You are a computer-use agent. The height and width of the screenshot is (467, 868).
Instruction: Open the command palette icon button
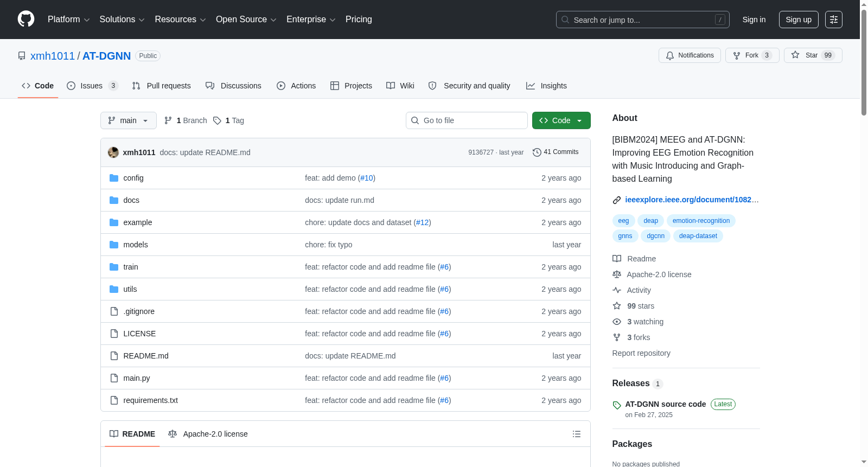(x=834, y=20)
